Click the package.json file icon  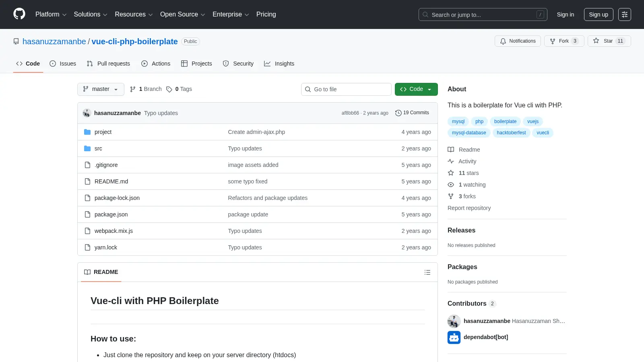[87, 214]
